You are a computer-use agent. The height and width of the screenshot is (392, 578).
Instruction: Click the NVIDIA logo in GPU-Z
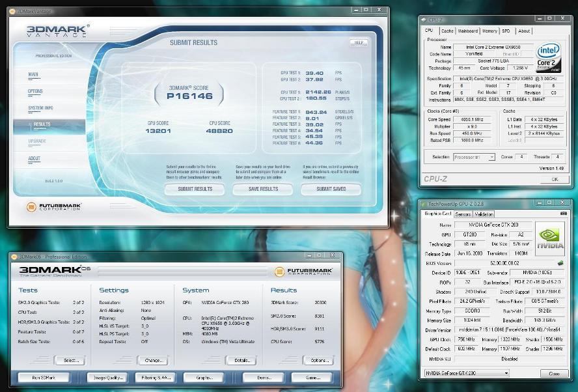point(550,238)
